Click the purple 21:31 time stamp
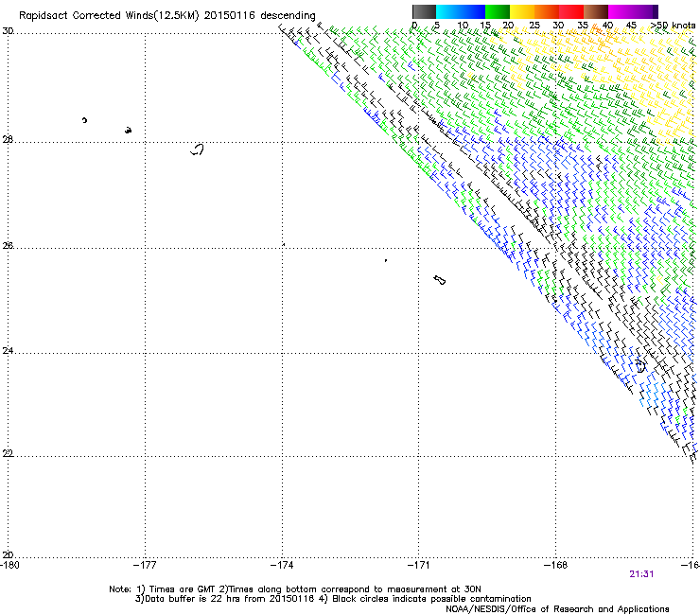 [641, 574]
